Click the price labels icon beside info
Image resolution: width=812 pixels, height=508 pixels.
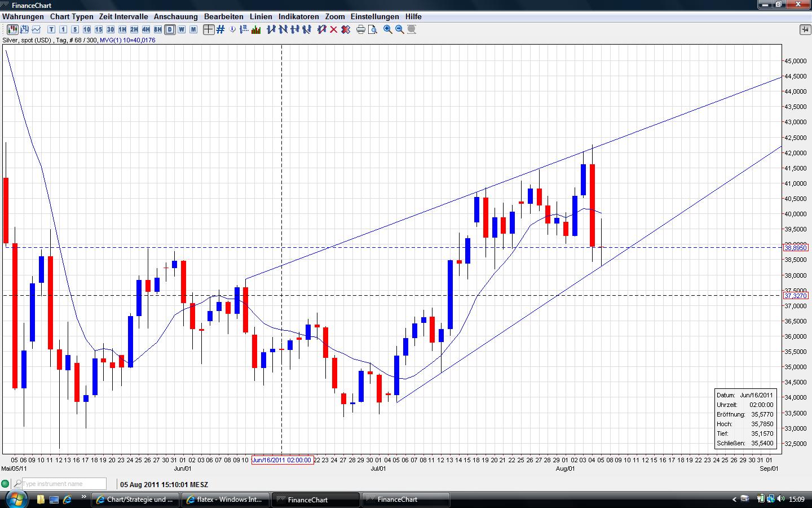[244, 29]
